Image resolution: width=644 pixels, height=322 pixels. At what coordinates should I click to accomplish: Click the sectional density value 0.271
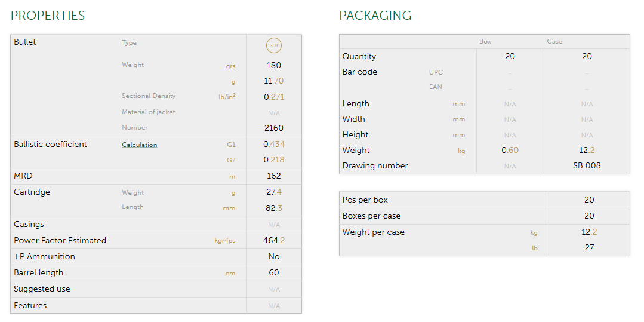(x=274, y=96)
